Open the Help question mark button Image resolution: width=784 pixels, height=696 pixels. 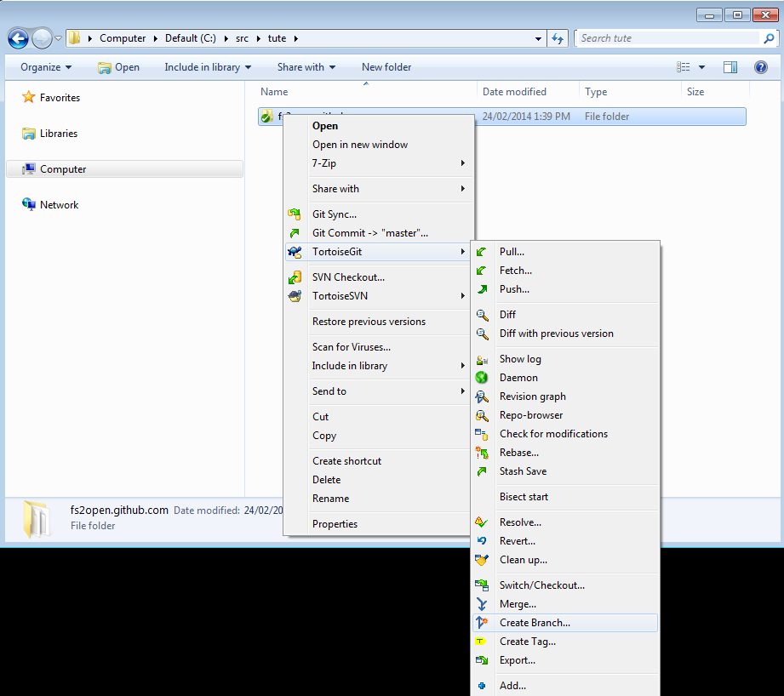[x=761, y=67]
